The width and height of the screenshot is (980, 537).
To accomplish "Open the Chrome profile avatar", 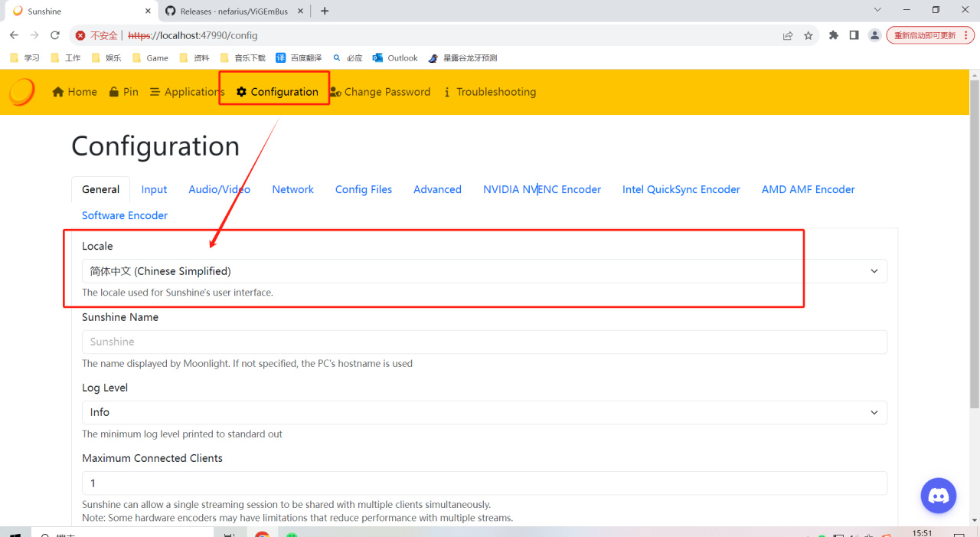I will tap(875, 35).
